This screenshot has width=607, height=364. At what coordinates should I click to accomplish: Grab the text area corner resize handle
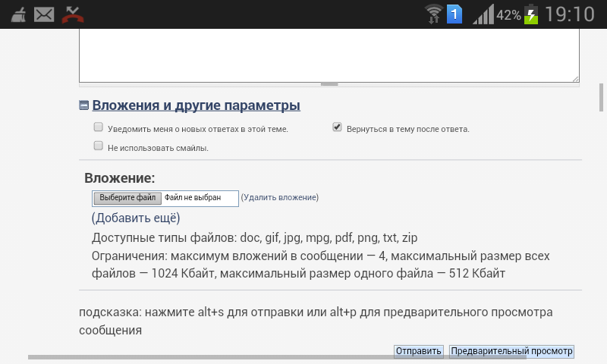coord(575,79)
